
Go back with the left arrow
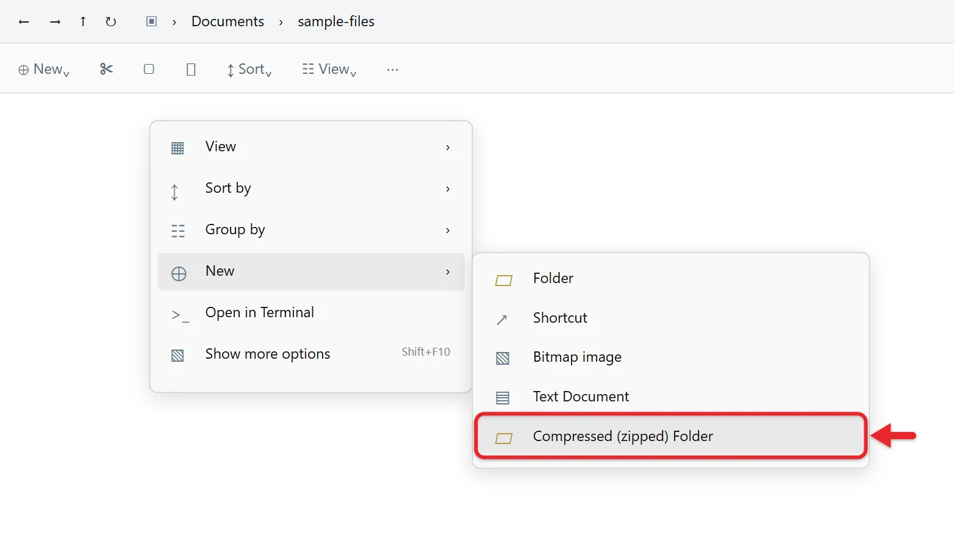[24, 22]
